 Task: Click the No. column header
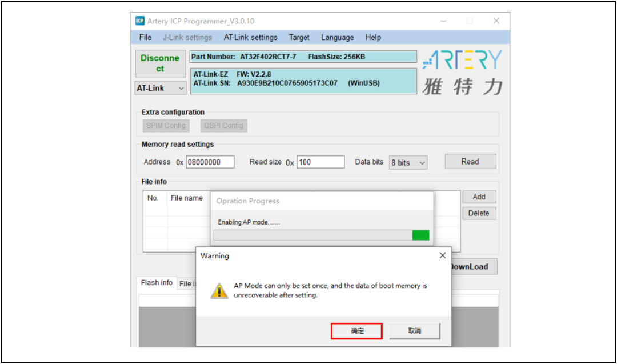[x=153, y=198]
